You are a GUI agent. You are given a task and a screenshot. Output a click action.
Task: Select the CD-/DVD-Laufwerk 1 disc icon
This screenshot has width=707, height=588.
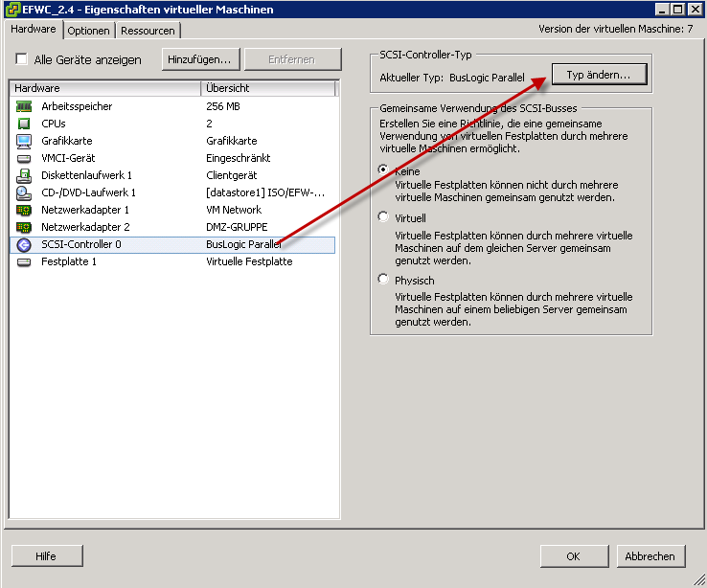pos(24,192)
